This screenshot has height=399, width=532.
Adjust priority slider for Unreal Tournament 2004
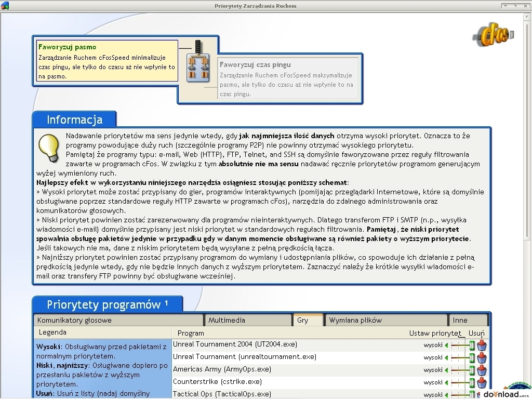463,345
